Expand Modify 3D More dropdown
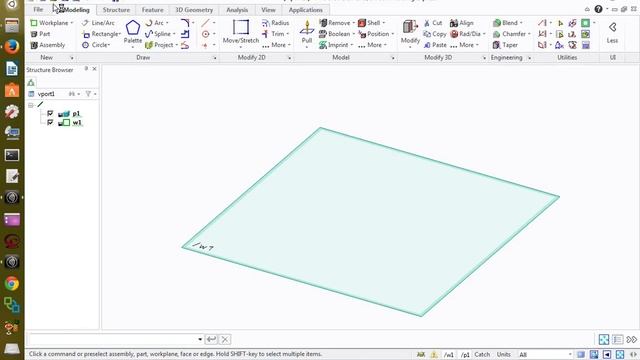The image size is (640, 360). (x=465, y=45)
